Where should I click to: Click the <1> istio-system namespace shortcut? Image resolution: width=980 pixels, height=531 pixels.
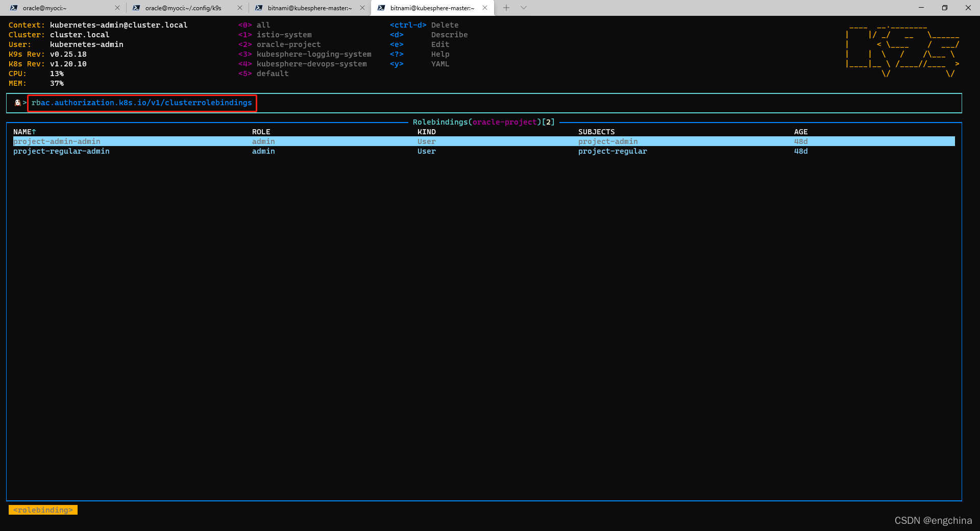[x=275, y=35]
